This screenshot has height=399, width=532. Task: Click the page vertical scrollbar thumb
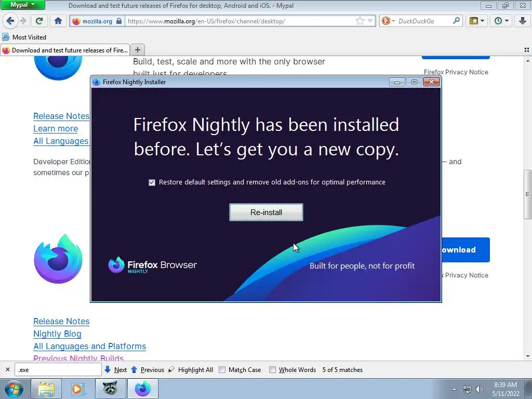[527, 194]
